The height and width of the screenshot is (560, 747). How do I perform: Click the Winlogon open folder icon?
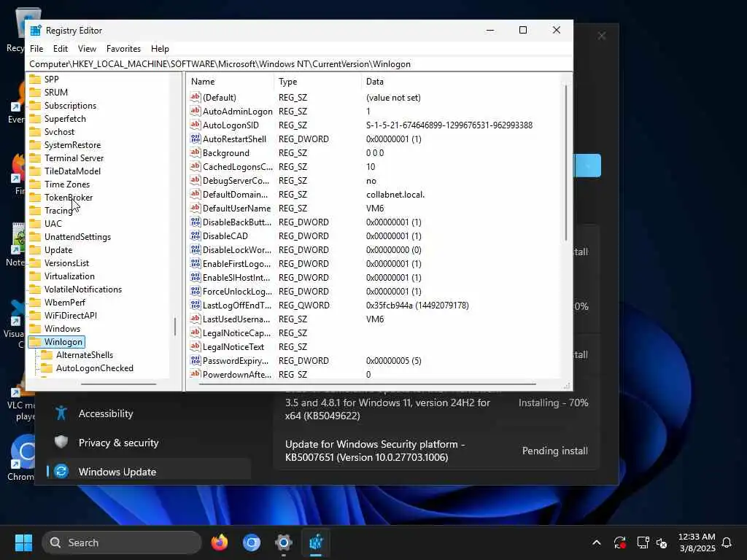35,342
